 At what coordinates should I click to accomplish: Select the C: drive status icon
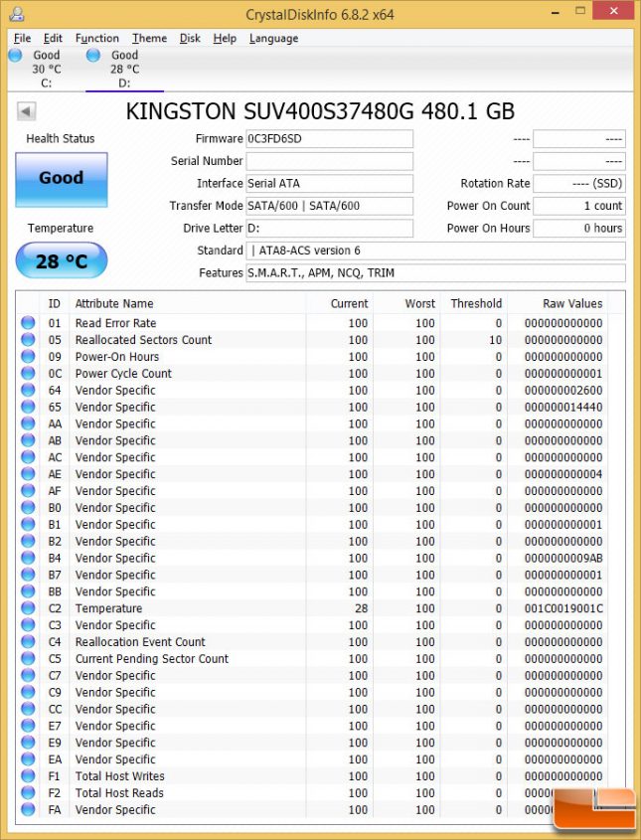15,55
